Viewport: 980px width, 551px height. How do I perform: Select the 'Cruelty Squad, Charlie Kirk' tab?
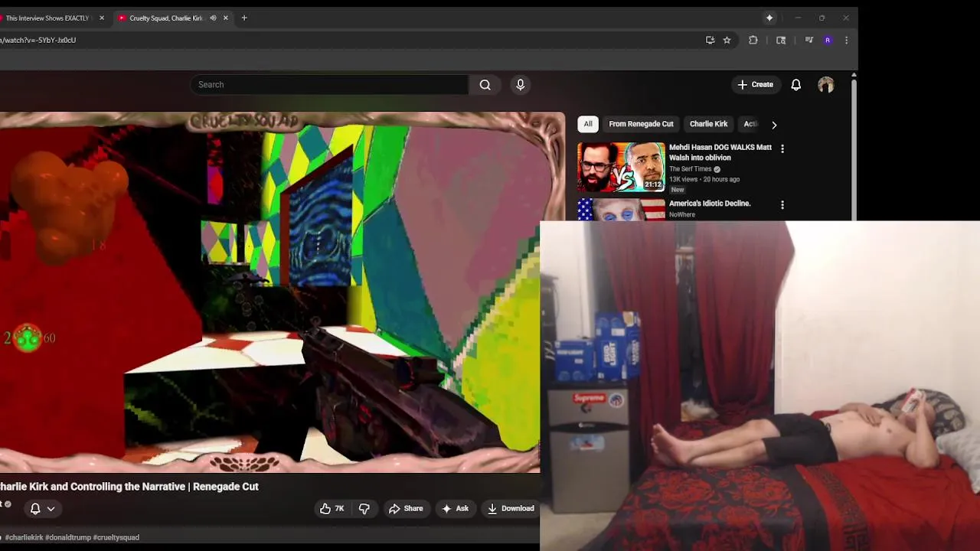pos(165,18)
